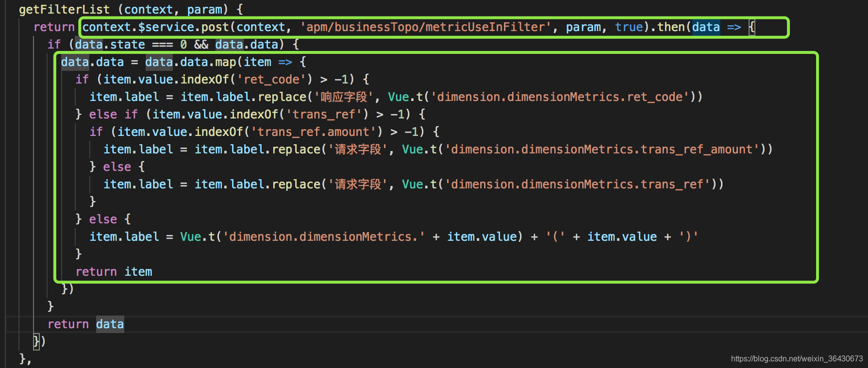Click the 'ret_code' string literal
Image resolution: width=868 pixels, height=368 pixels.
tap(271, 80)
